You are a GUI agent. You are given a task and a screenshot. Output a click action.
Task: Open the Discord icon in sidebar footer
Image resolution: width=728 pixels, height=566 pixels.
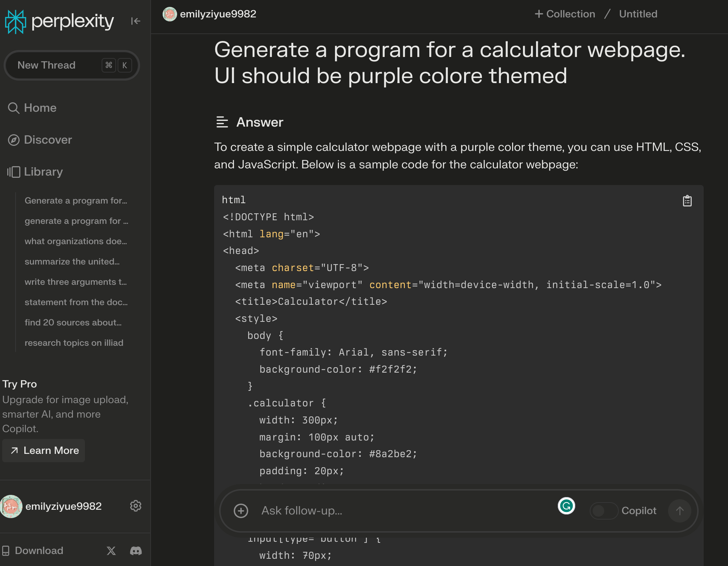[136, 550]
